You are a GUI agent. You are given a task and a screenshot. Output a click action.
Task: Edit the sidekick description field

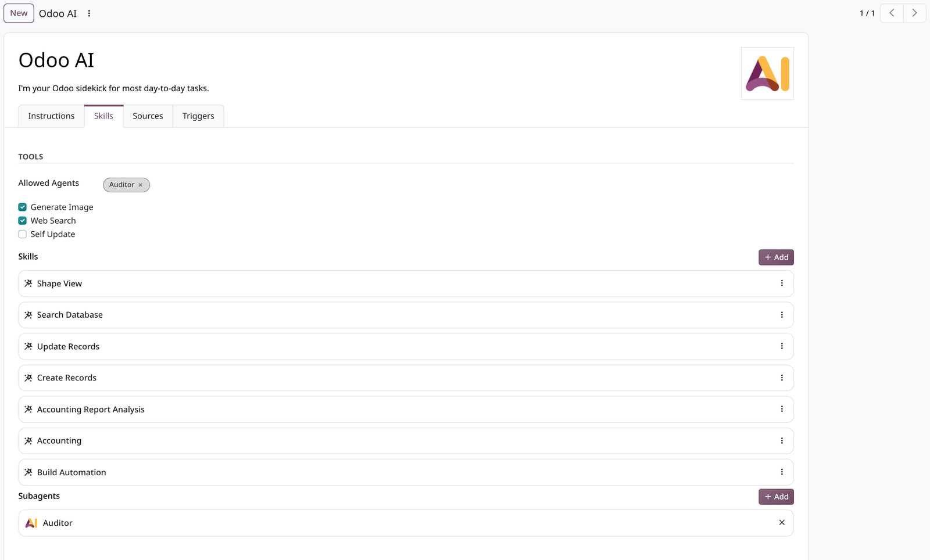pyautogui.click(x=114, y=88)
